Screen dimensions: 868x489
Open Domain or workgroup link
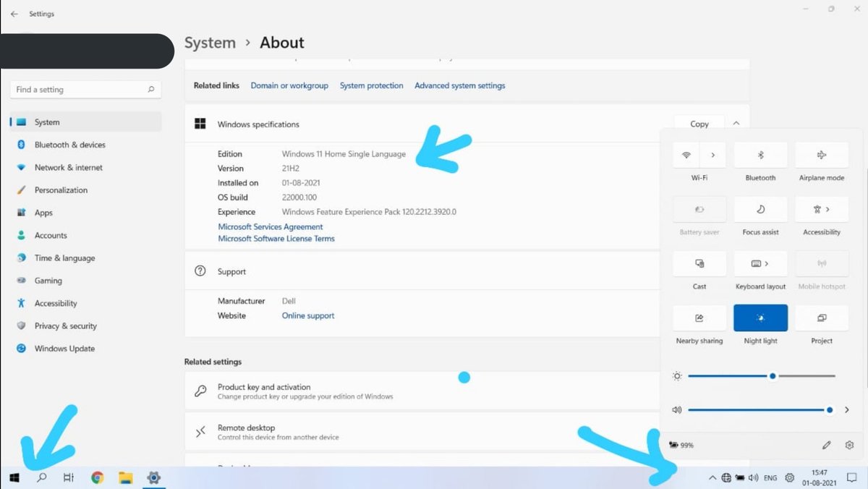coord(289,85)
